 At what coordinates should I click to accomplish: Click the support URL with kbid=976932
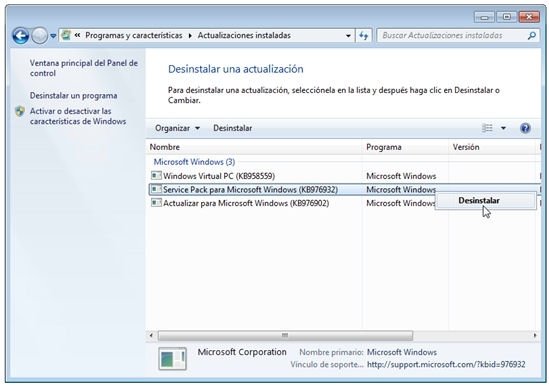pos(446,365)
